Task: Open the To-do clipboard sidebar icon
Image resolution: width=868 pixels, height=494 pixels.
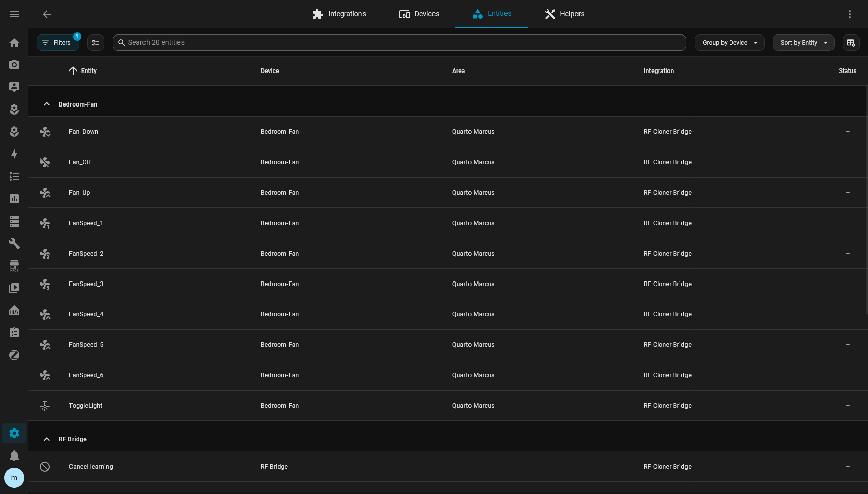Action: 14,333
